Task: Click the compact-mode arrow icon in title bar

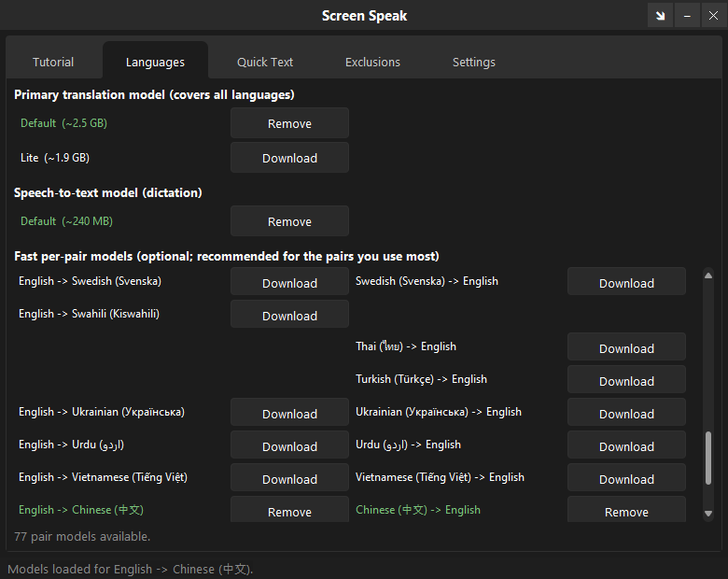Action: tap(660, 16)
